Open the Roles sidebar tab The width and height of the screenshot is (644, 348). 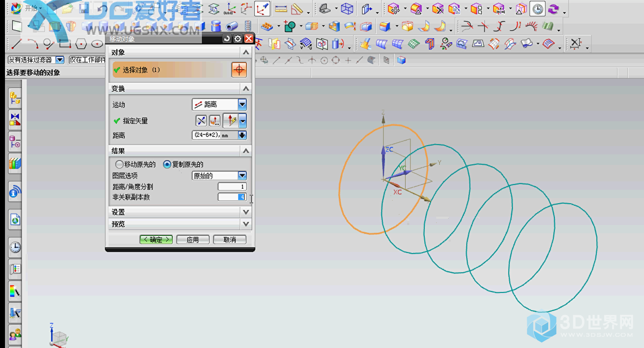coord(15,335)
